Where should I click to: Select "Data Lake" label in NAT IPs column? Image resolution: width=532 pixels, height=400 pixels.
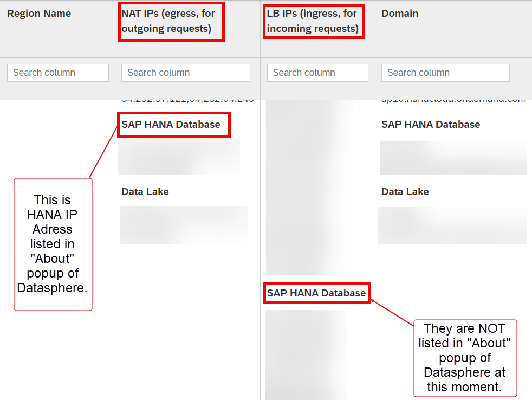145,192
